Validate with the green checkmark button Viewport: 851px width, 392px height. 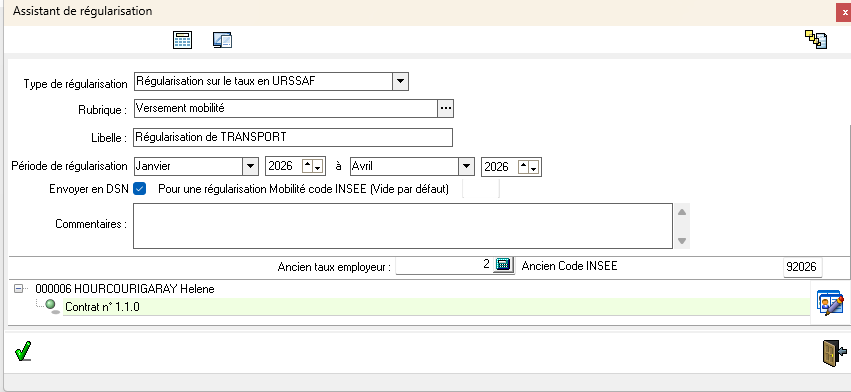click(23, 351)
